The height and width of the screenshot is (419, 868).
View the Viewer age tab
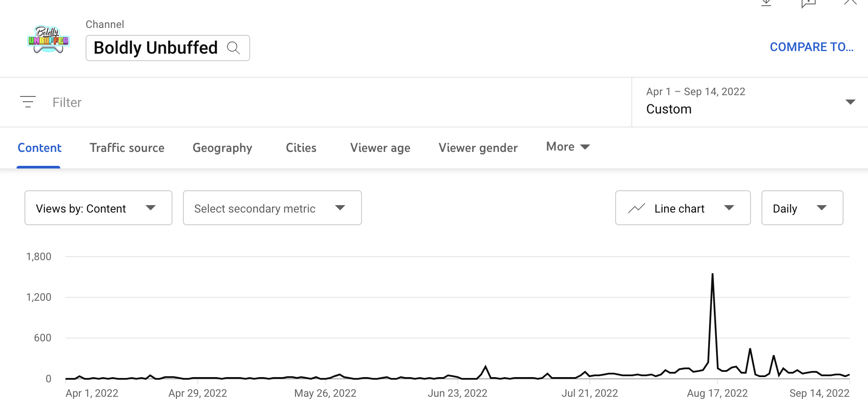coord(379,148)
